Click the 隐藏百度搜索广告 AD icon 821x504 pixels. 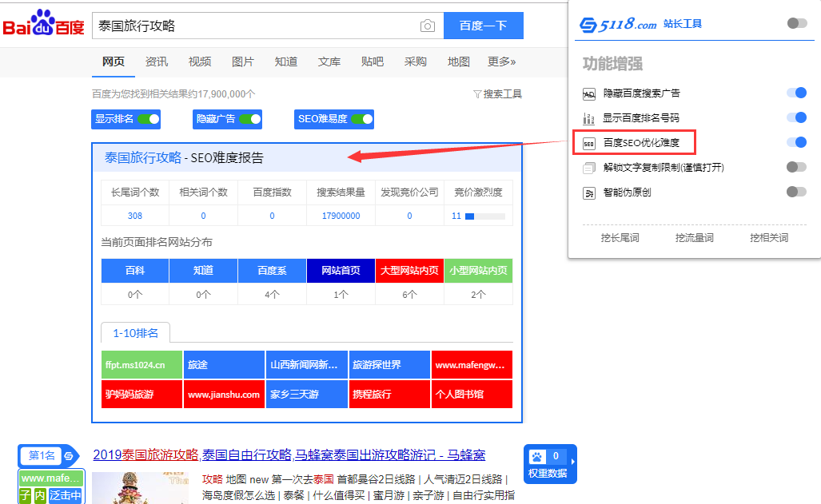pyautogui.click(x=589, y=93)
